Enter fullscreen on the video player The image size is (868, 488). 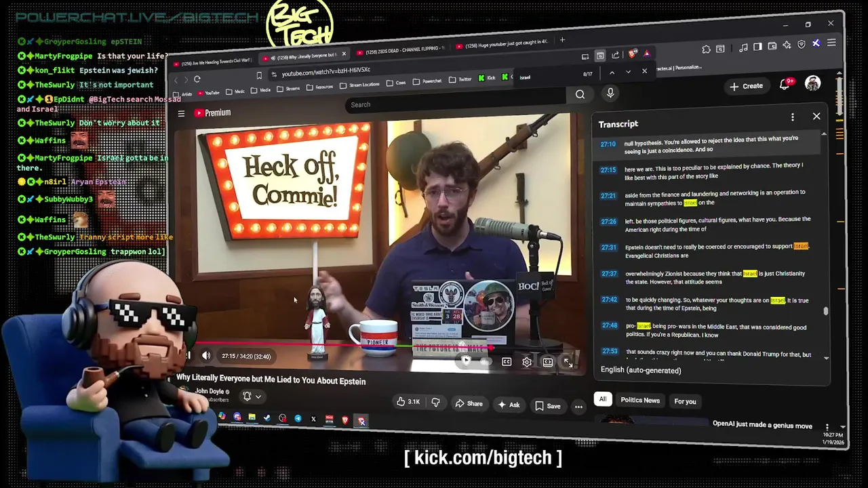pyautogui.click(x=568, y=363)
